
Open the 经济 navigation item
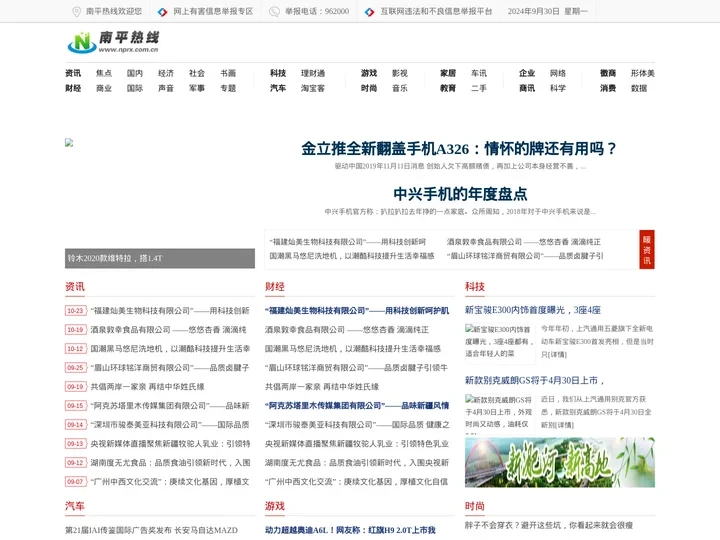tap(166, 73)
